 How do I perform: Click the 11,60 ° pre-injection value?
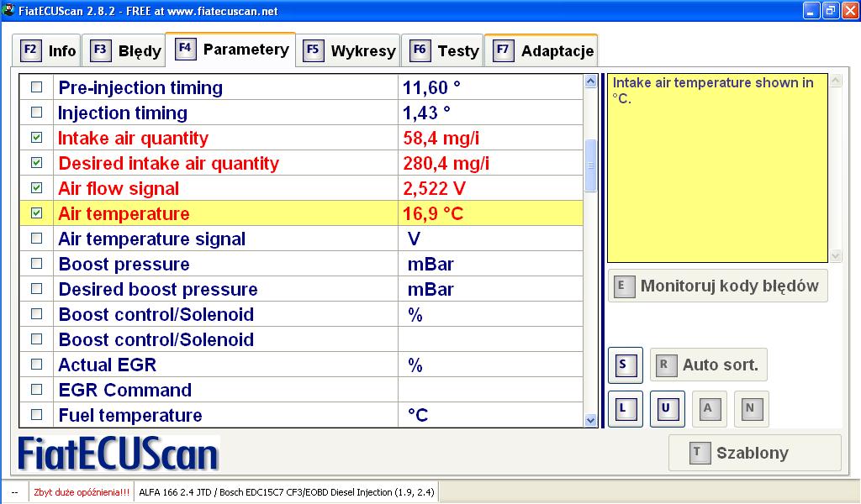coord(431,87)
